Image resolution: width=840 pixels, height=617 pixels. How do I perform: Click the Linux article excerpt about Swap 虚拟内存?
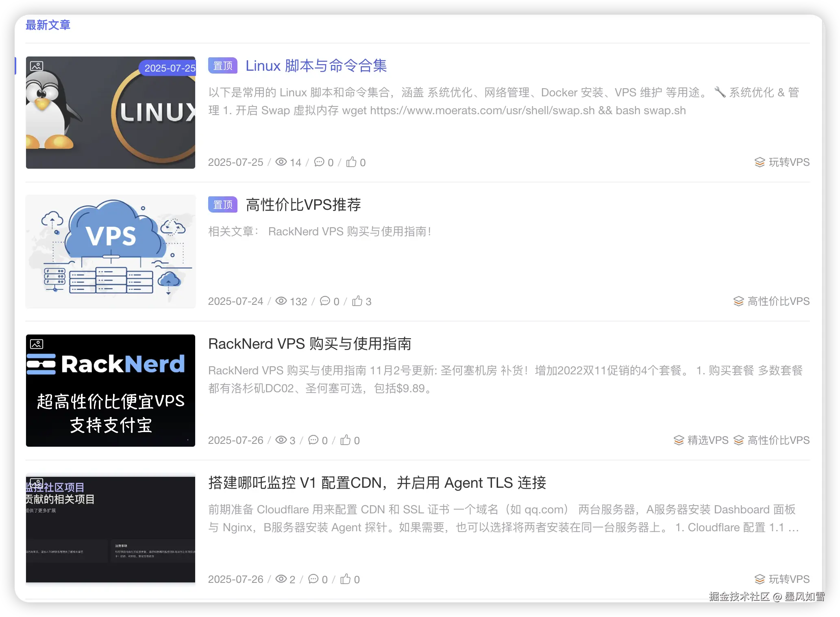pos(504,102)
